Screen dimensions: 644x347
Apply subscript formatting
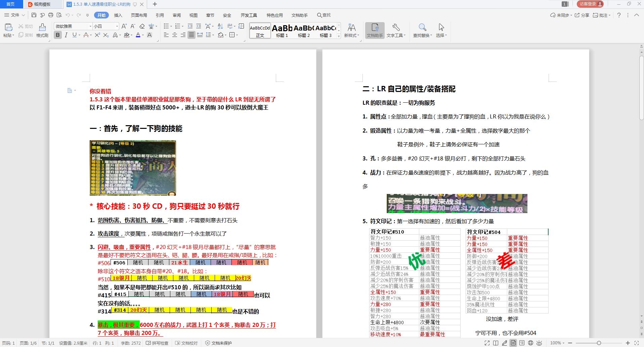click(106, 35)
